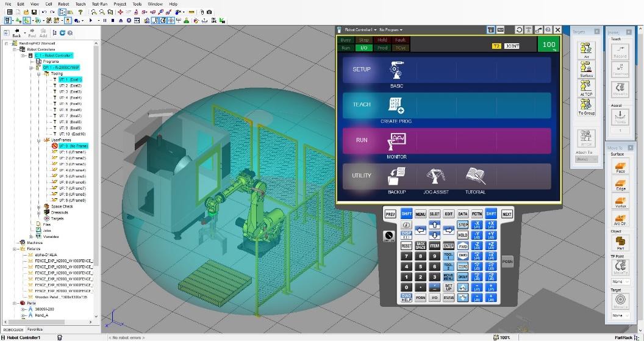Toggle the right blue SHIFT key
Viewport: 644px width, 341px height.
(491, 214)
